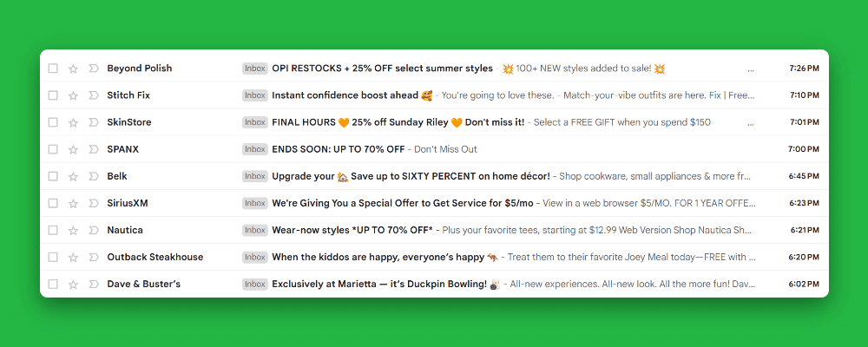The image size is (868, 347).
Task: Star the SPANX email
Action: (x=73, y=149)
